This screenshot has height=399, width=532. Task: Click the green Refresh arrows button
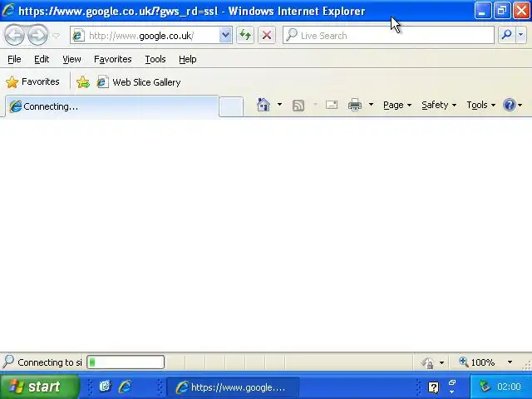click(245, 35)
